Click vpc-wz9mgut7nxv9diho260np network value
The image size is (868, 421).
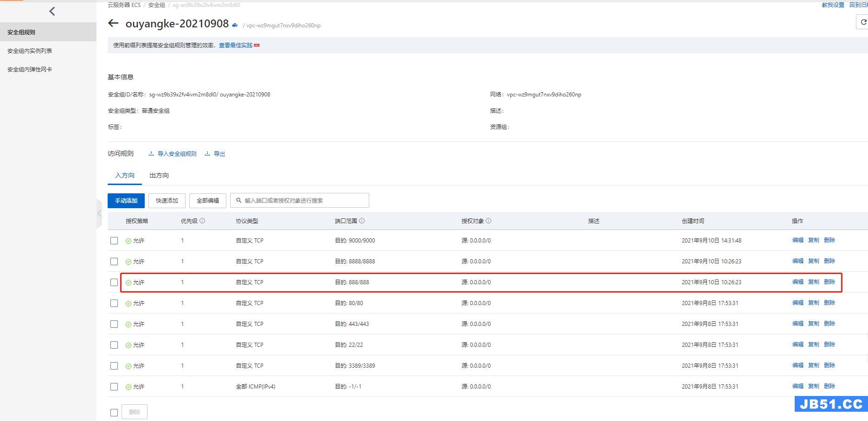click(x=544, y=95)
